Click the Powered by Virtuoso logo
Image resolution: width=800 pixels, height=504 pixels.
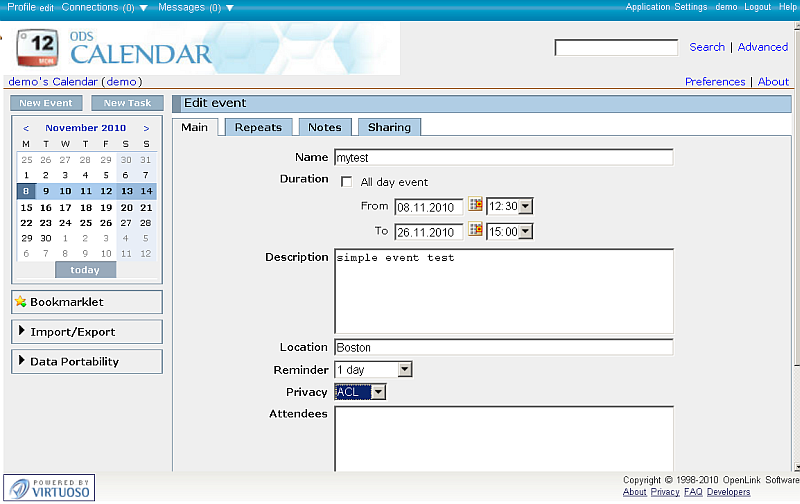pyautogui.click(x=49, y=487)
